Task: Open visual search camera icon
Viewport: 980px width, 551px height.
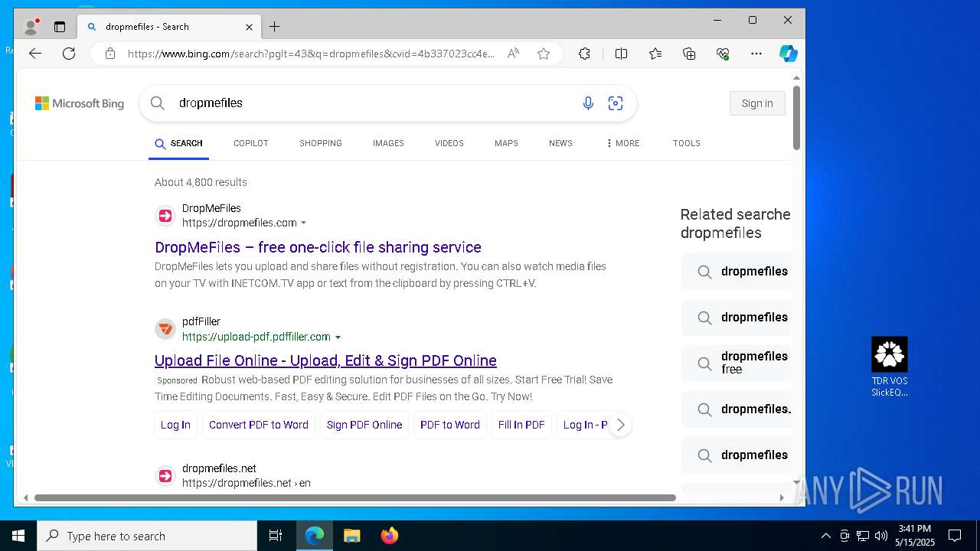Action: [616, 103]
